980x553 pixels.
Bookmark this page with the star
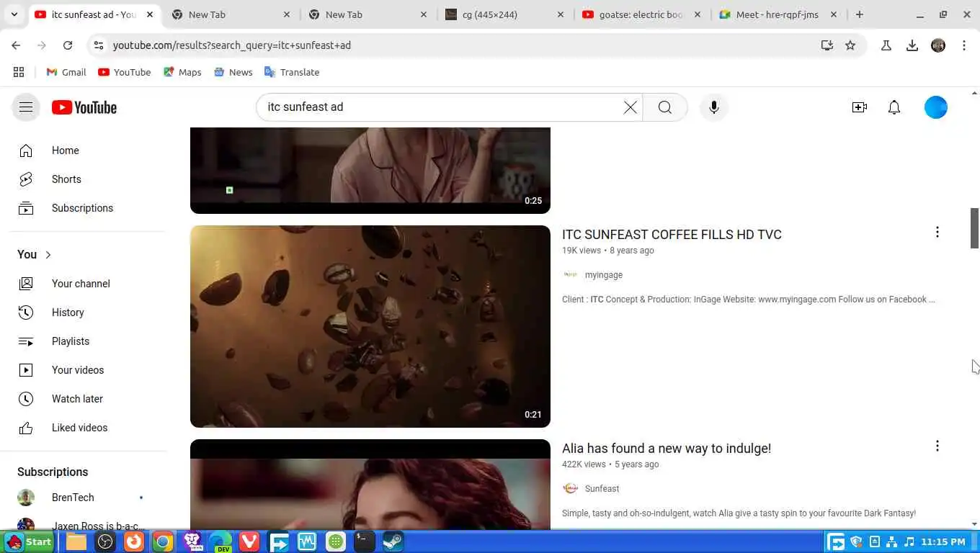(850, 45)
